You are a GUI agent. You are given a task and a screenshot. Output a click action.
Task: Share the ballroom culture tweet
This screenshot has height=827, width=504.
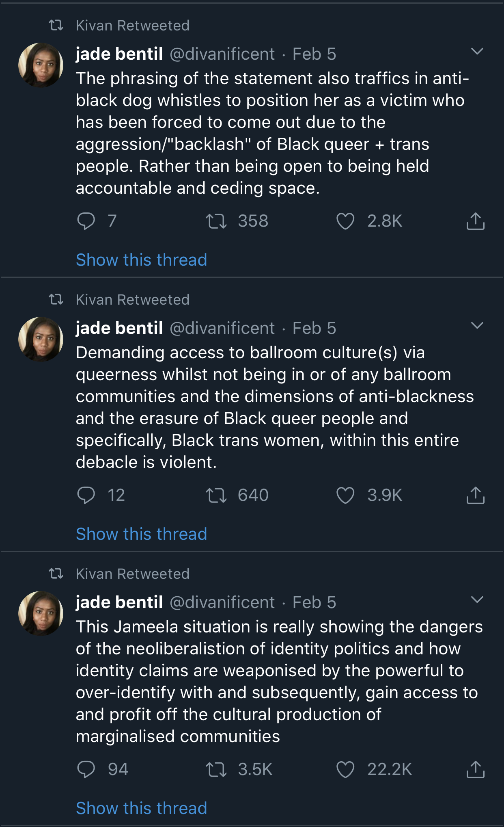(x=476, y=495)
